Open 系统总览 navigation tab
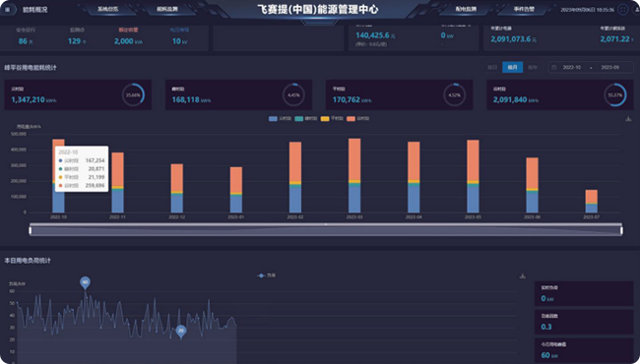Viewport: 640px width, 364px height. pyautogui.click(x=107, y=9)
